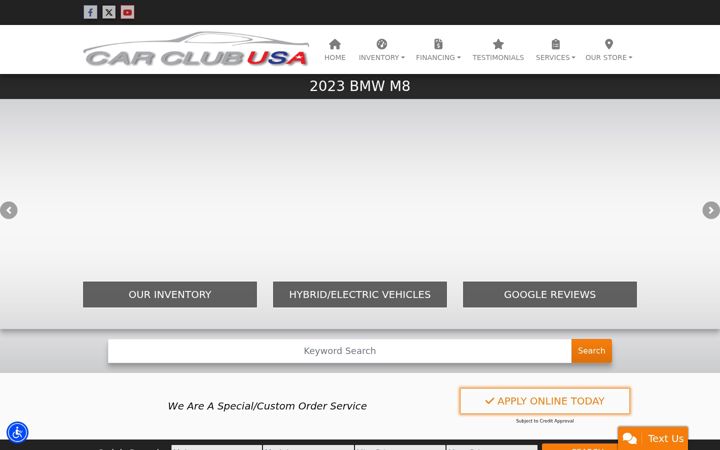Open the YouTube social link
Screen dimensions: 720x450
click(128, 12)
